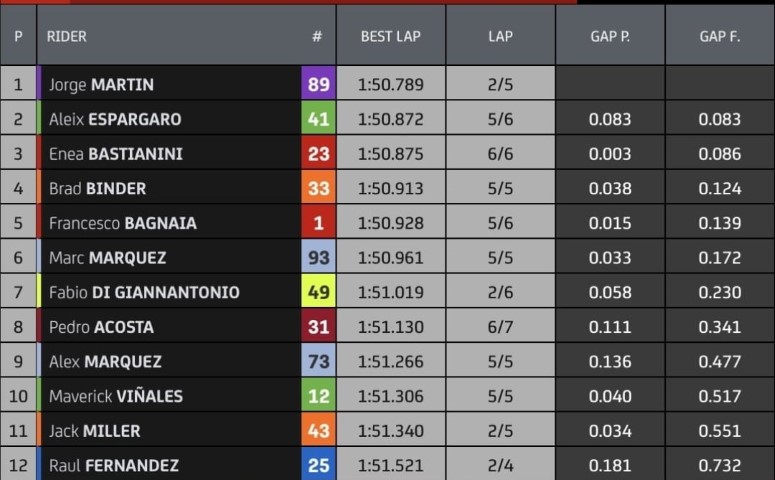Select Pedro Acosta's maroon 31 badge
The image size is (775, 480).
click(318, 326)
